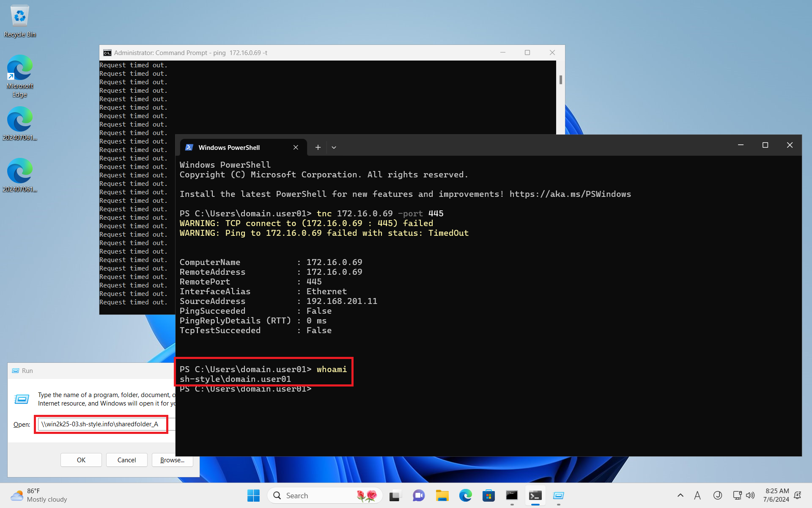The image size is (812, 508).
Task: Expand hidden icons in the system tray
Action: (680, 495)
